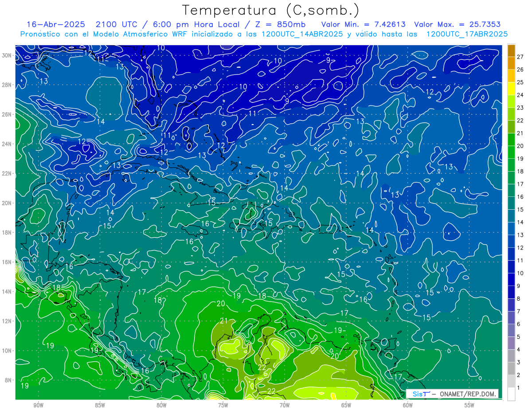532x411 pixels.
Task: Click the 'Valor Max. = 25.7353' text
Action: pyautogui.click(x=458, y=24)
